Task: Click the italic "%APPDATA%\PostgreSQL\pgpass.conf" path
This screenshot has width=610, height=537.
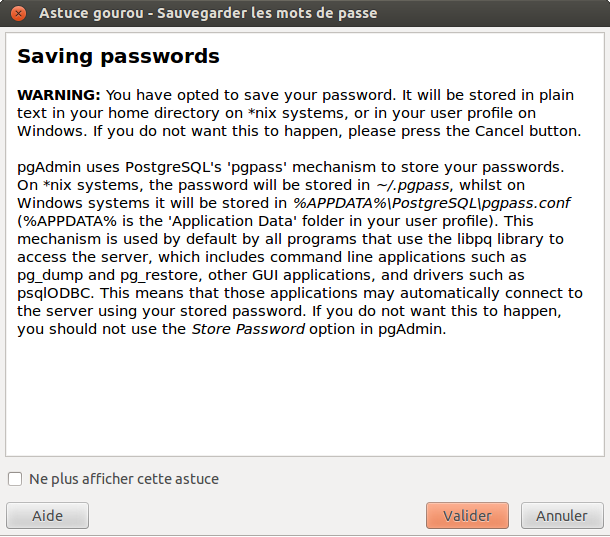Action: (432, 203)
